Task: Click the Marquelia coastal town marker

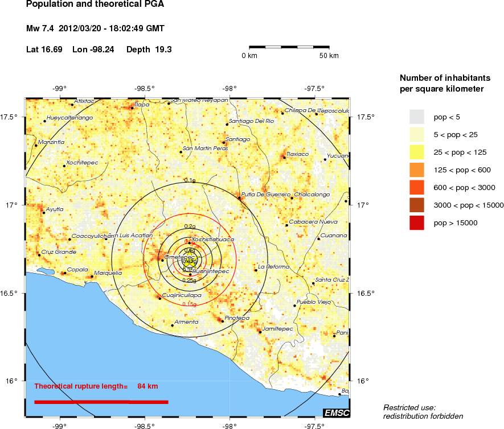Action: [92, 277]
